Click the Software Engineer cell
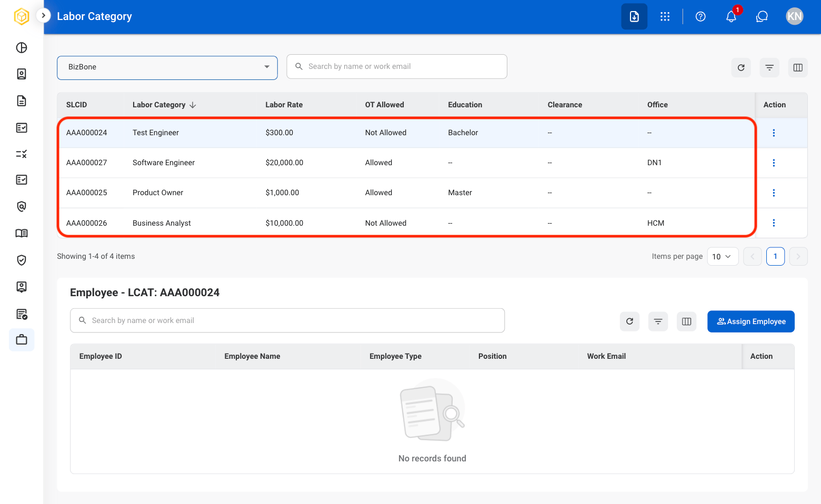This screenshot has height=504, width=821. coord(164,163)
